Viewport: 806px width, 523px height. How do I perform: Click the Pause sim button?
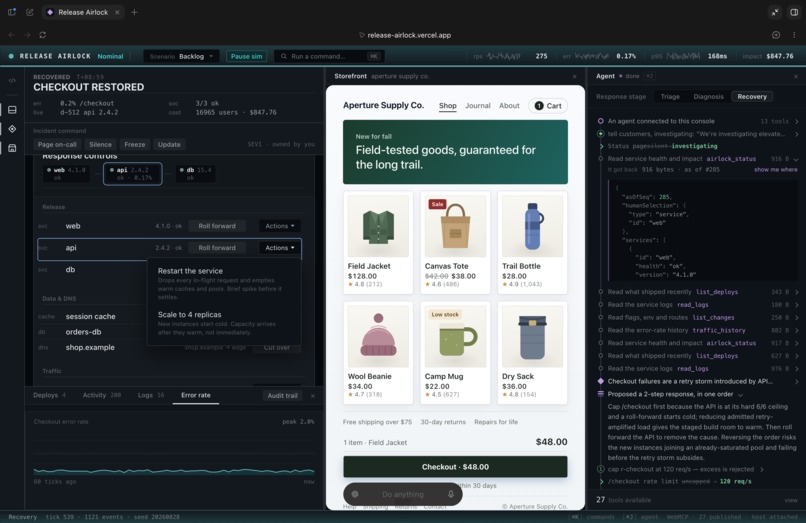click(x=246, y=56)
